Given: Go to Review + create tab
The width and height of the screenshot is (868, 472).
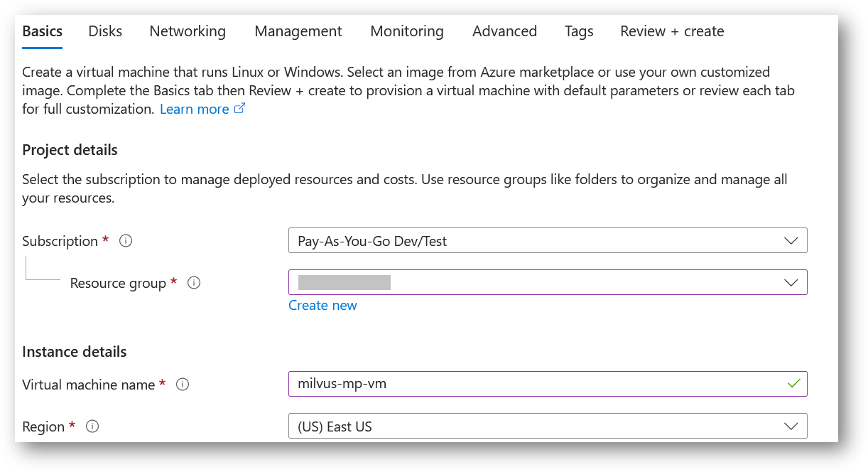Looking at the screenshot, I should click(x=672, y=31).
